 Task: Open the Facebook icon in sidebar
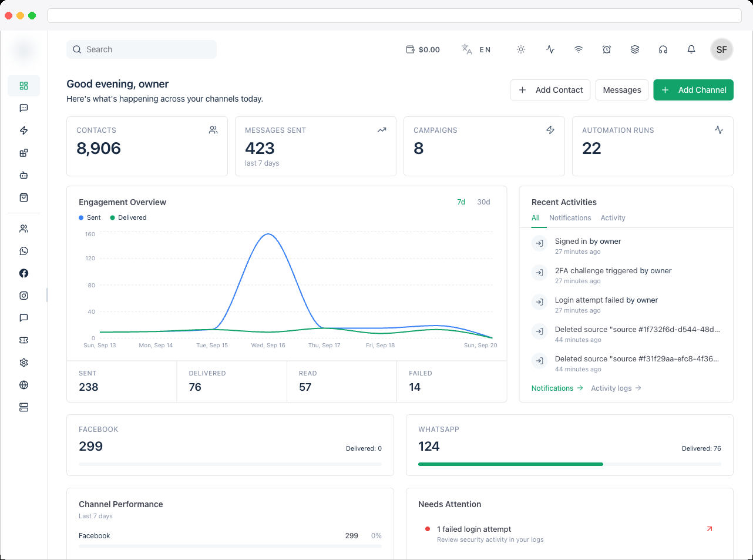pos(23,273)
